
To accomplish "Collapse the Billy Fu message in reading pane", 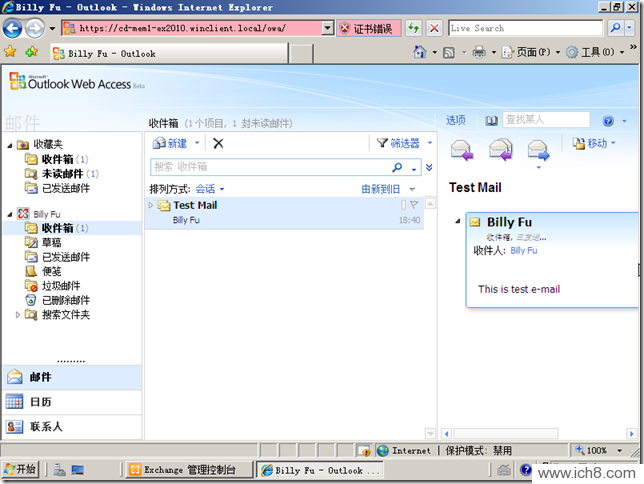I will pos(458,221).
